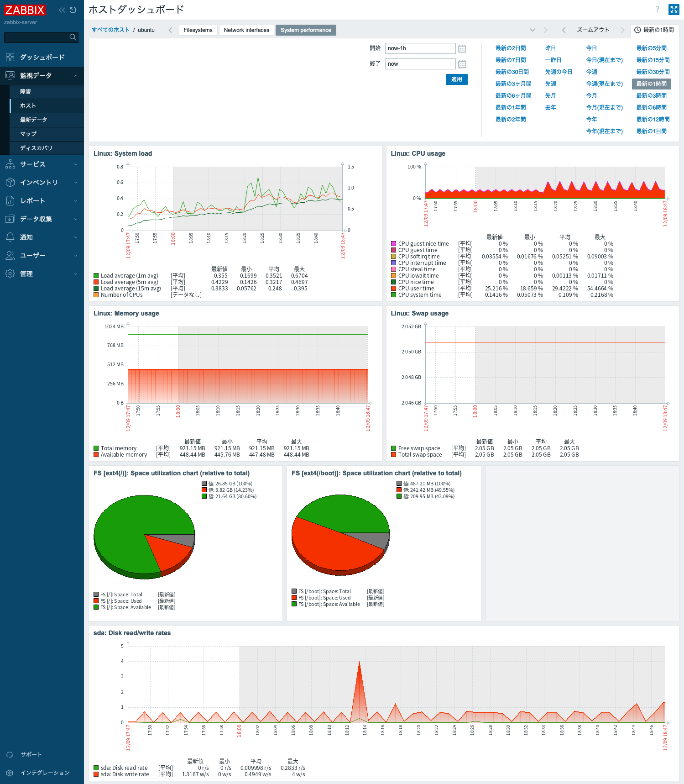Open calendar picker for 開始 field

[x=462, y=48]
